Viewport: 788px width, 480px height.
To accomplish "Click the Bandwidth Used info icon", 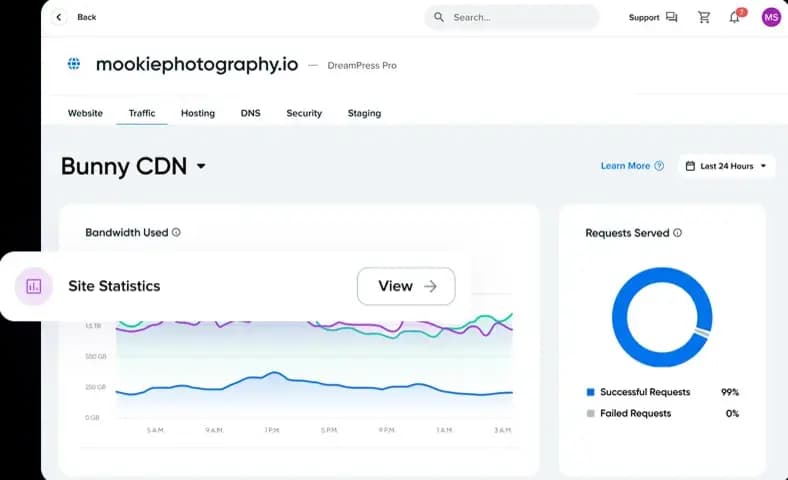I will click(176, 233).
